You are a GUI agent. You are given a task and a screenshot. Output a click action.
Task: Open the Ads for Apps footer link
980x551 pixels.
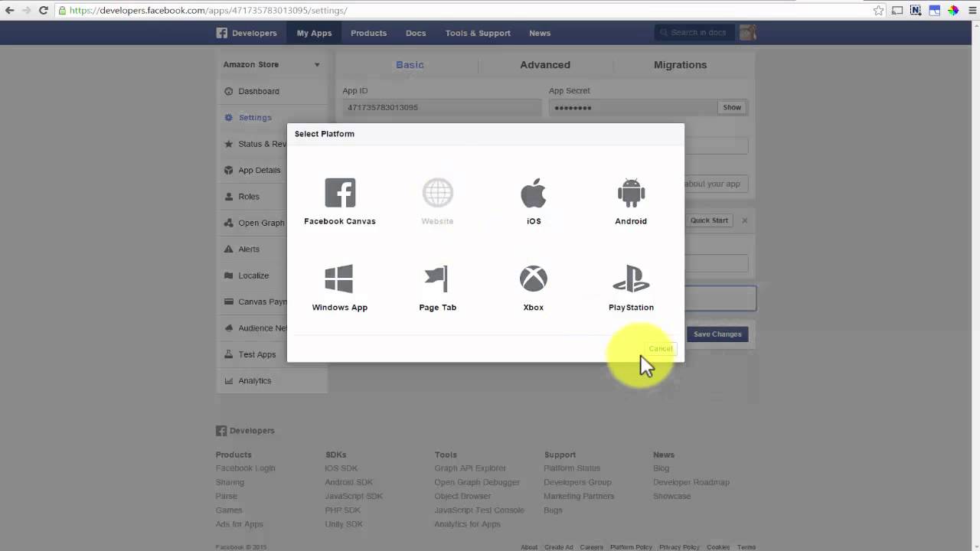click(x=239, y=524)
